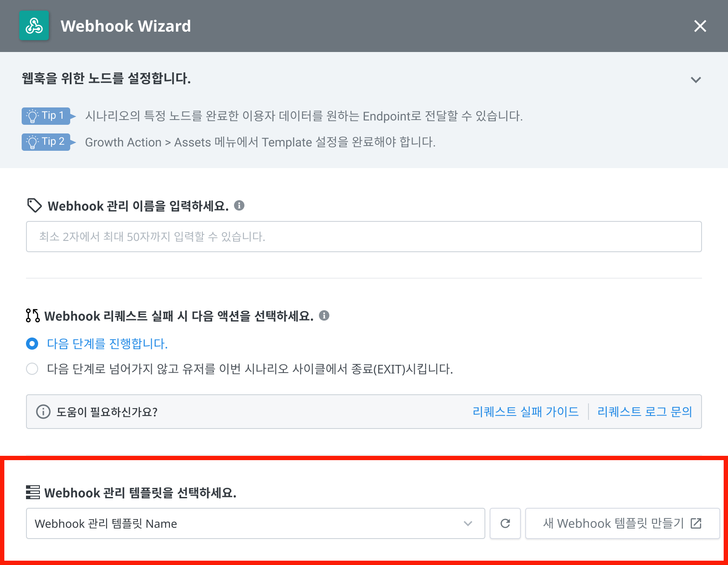
Task: Click the Webhook Wizard logo icon
Action: pos(34,26)
